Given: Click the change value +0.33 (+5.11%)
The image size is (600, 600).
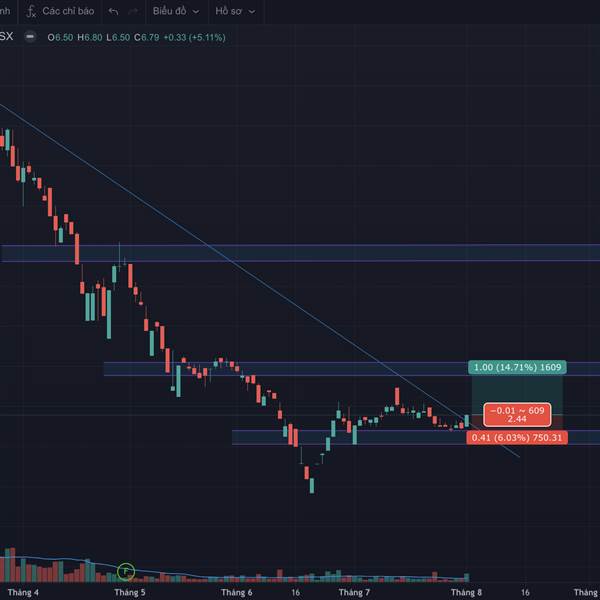Looking at the screenshot, I should [194, 38].
